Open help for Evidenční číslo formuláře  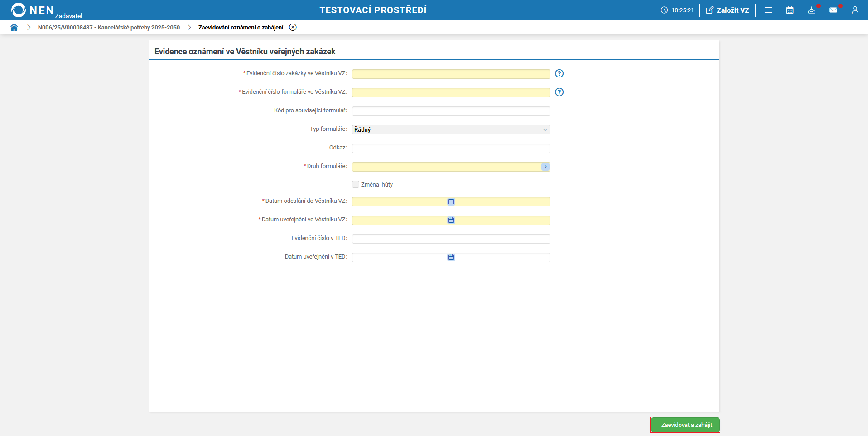[x=559, y=92]
